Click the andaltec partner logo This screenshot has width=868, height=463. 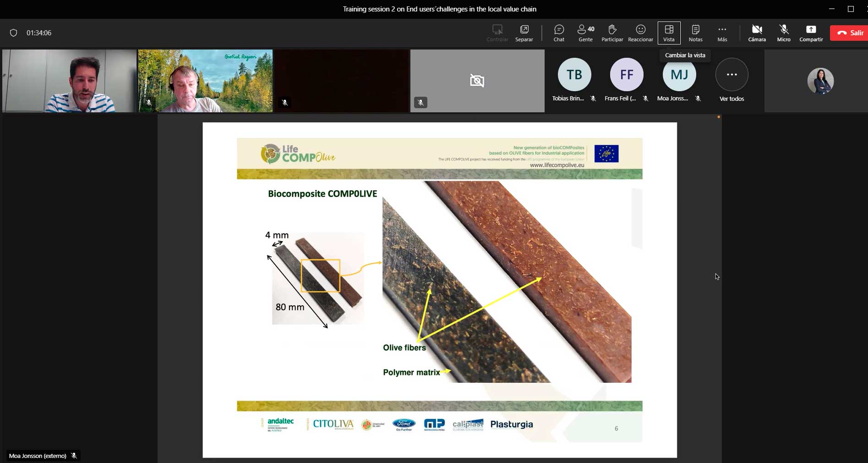pyautogui.click(x=280, y=424)
